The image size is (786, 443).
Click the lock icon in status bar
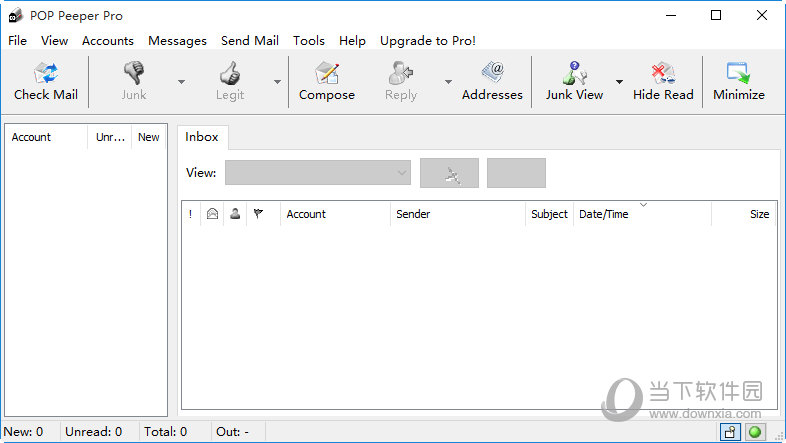coord(730,431)
